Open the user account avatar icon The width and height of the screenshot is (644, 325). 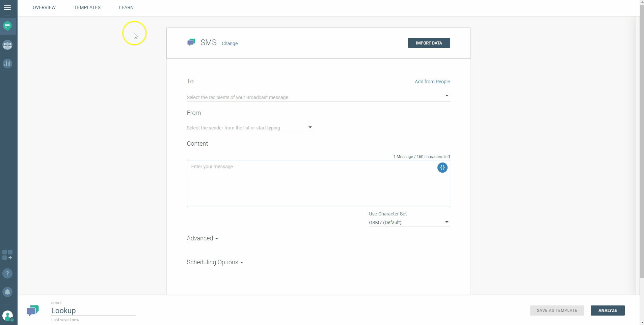7,316
